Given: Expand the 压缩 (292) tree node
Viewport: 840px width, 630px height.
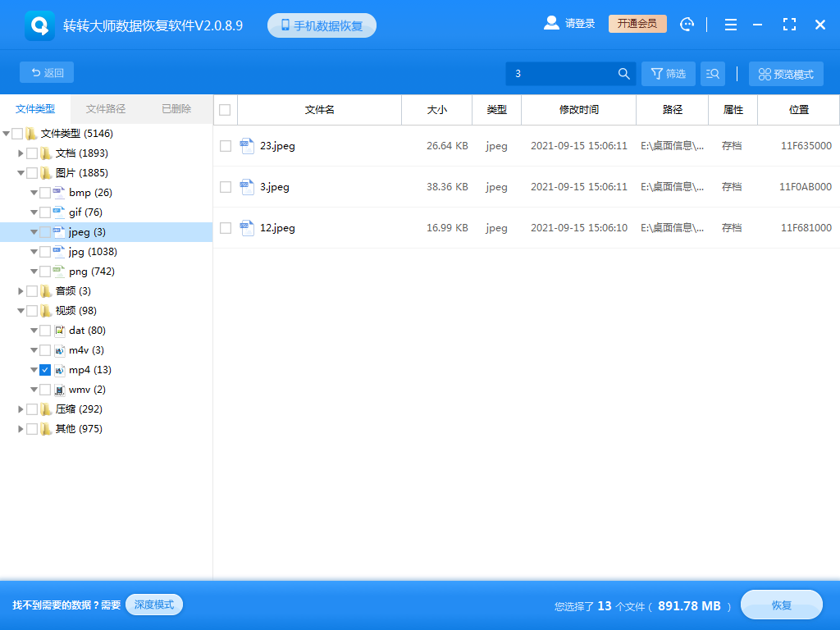Looking at the screenshot, I should click(x=20, y=409).
